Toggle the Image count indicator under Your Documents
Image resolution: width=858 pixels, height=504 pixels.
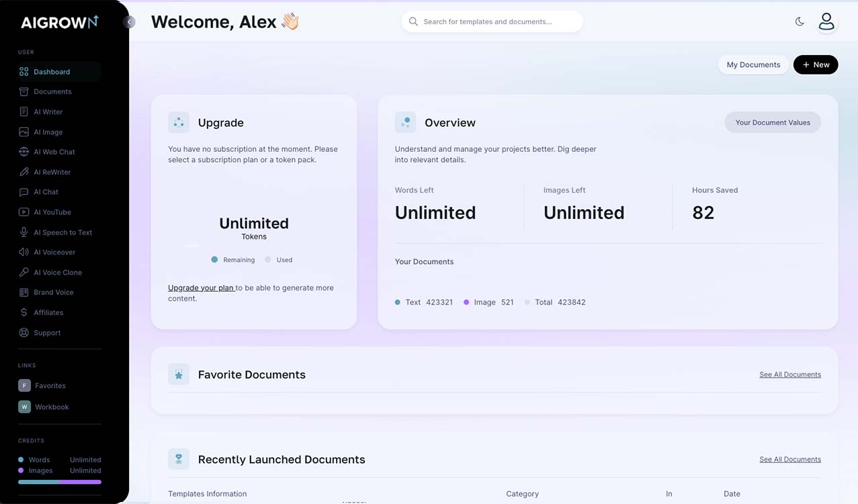(x=466, y=302)
